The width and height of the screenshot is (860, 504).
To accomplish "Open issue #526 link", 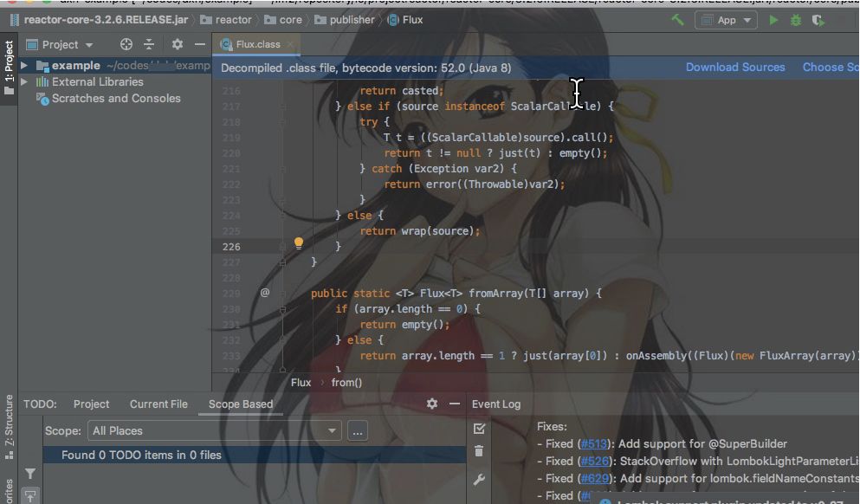I will pyautogui.click(x=595, y=462).
